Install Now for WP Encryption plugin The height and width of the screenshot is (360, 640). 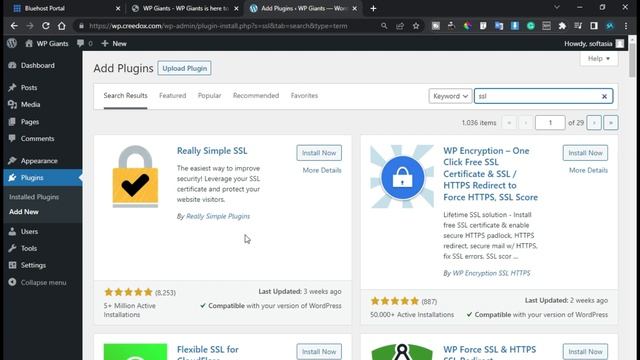point(585,153)
